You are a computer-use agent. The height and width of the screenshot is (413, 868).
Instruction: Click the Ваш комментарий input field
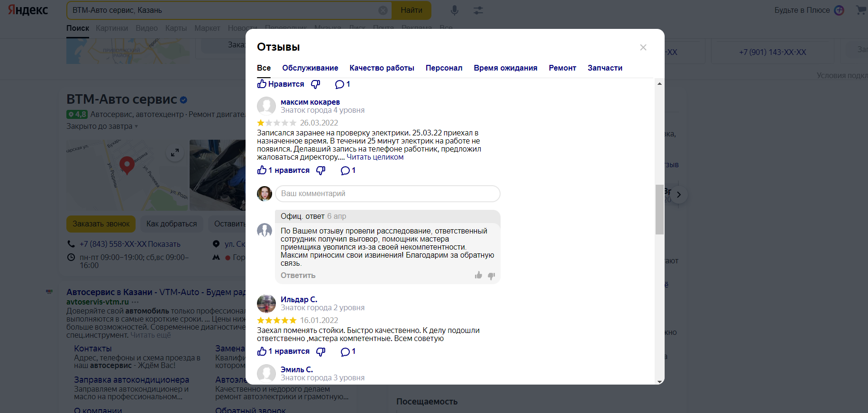coord(387,194)
